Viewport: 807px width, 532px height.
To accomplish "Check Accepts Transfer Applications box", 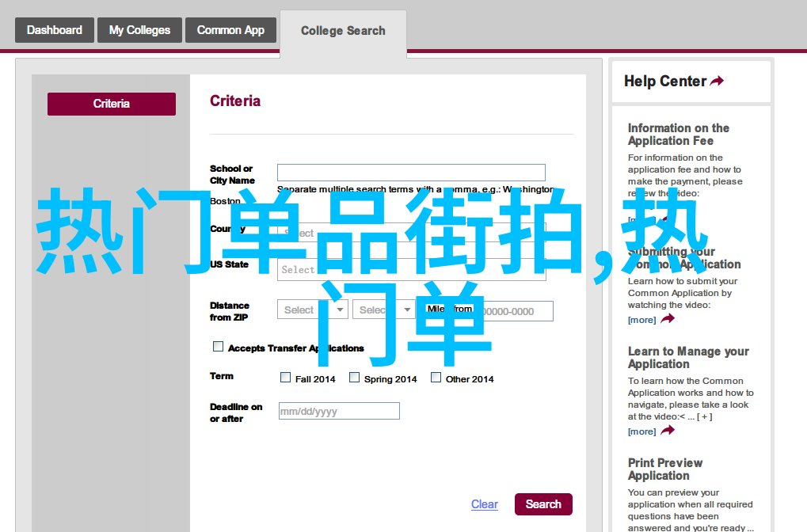I will pos(219,347).
